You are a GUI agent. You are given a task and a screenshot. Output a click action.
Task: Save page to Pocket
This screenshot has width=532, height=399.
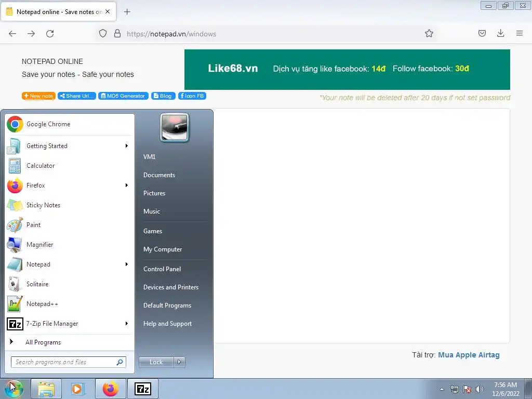point(482,33)
